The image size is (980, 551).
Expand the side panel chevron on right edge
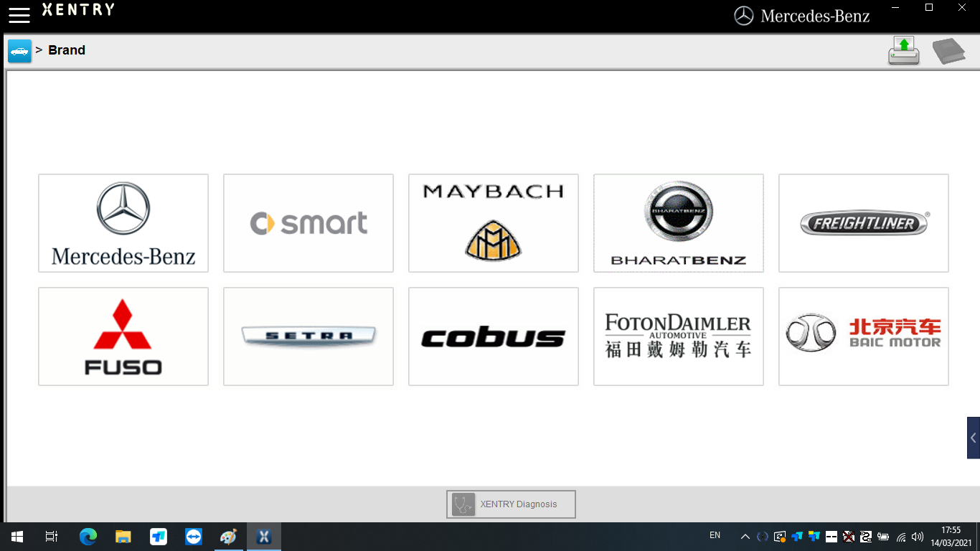974,438
